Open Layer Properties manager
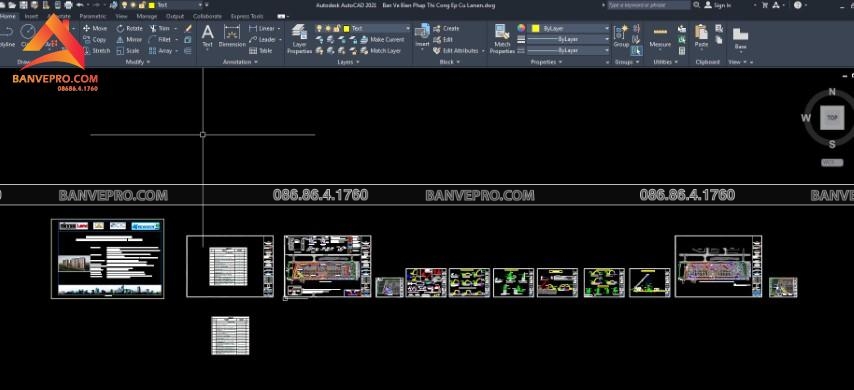 (299, 39)
